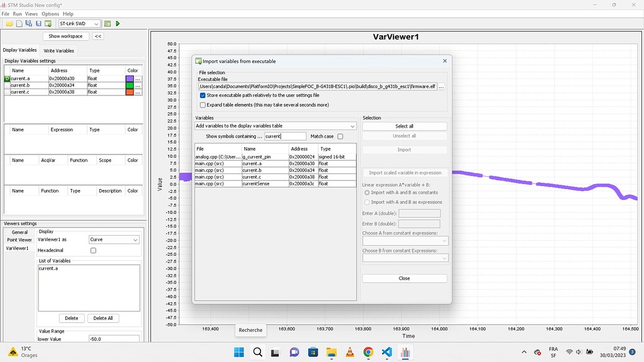Start acquisition with the green run arrow
The width and height of the screenshot is (644, 362).
point(117,23)
